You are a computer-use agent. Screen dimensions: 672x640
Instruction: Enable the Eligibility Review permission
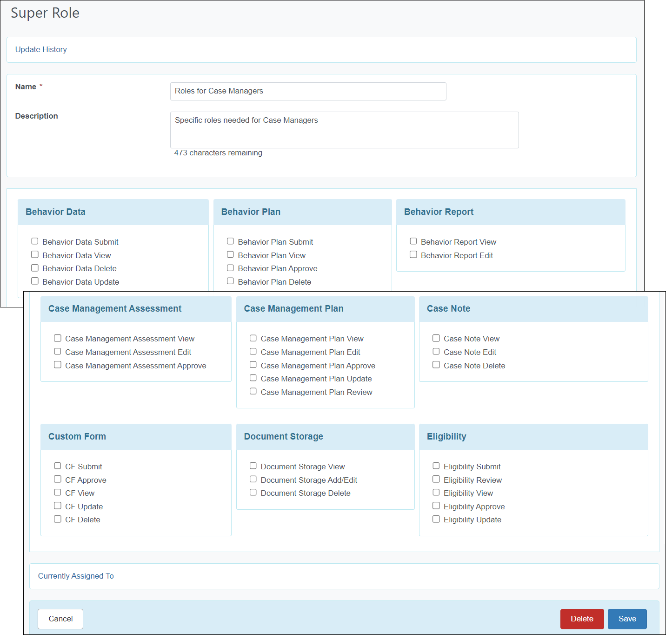(436, 479)
